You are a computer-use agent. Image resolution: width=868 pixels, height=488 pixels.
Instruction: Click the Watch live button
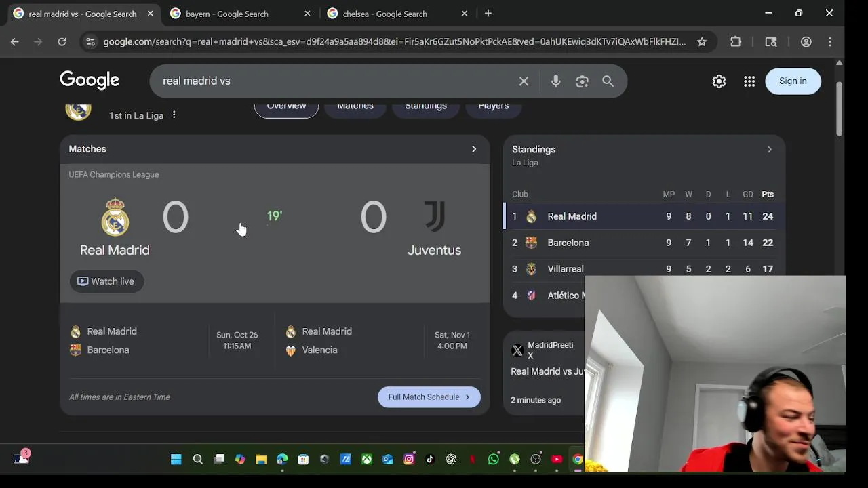(x=106, y=281)
